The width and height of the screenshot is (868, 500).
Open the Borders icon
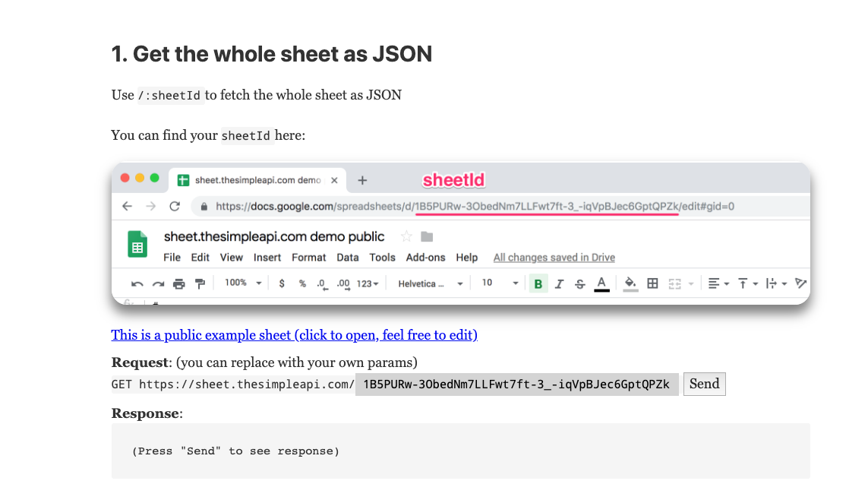(652, 283)
